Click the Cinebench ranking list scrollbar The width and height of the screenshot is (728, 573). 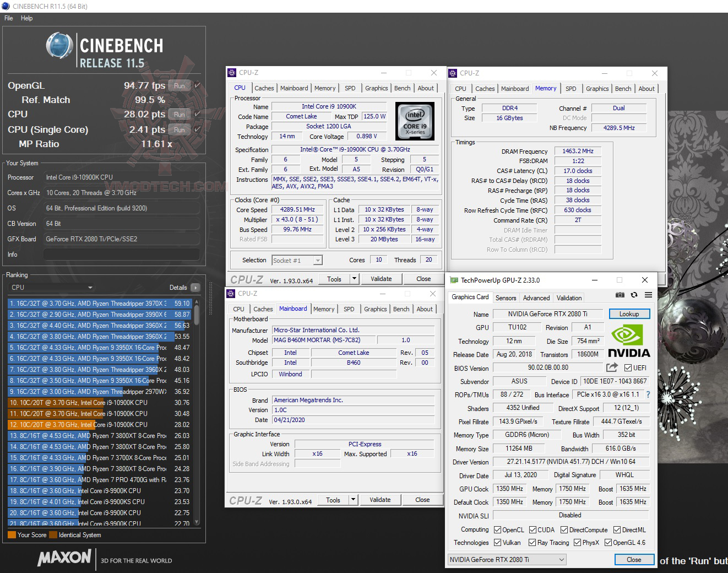pos(197,413)
